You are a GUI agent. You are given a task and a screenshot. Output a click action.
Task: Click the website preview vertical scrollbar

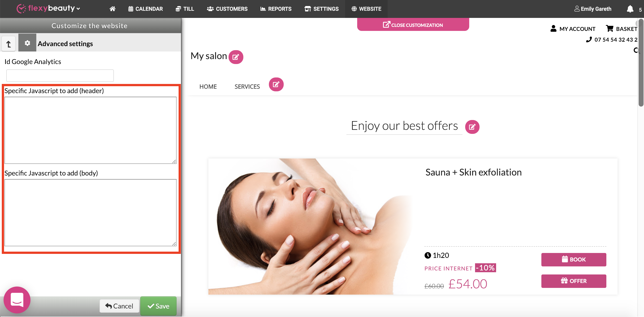point(641,62)
